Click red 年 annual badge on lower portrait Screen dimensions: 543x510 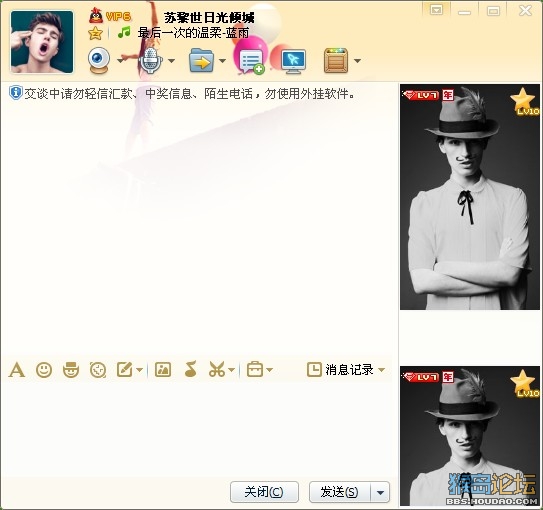tap(448, 377)
